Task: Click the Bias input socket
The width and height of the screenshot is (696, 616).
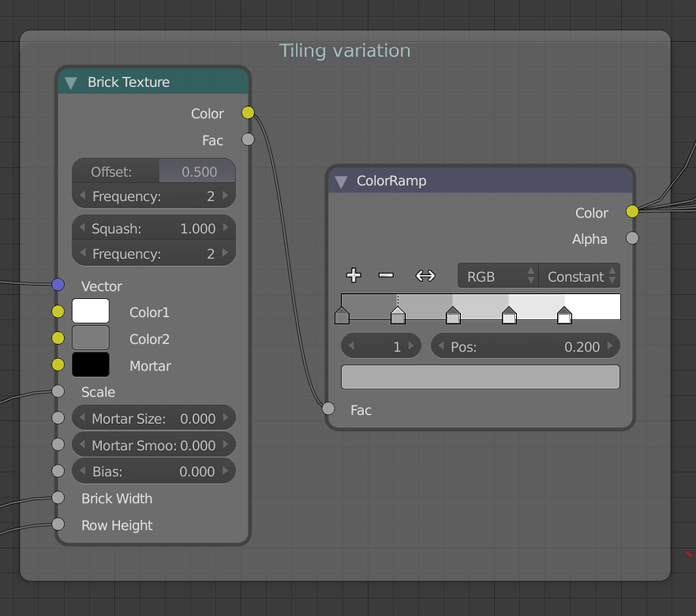Action: tap(58, 471)
